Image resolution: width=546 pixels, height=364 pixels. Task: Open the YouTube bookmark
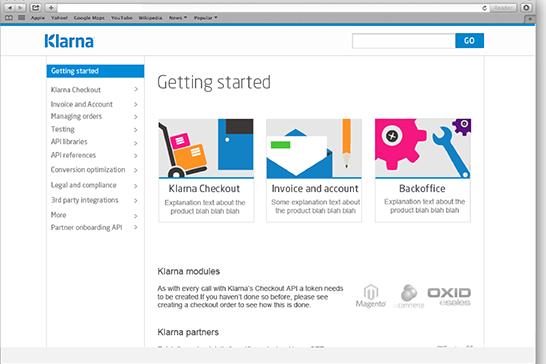pos(122,18)
